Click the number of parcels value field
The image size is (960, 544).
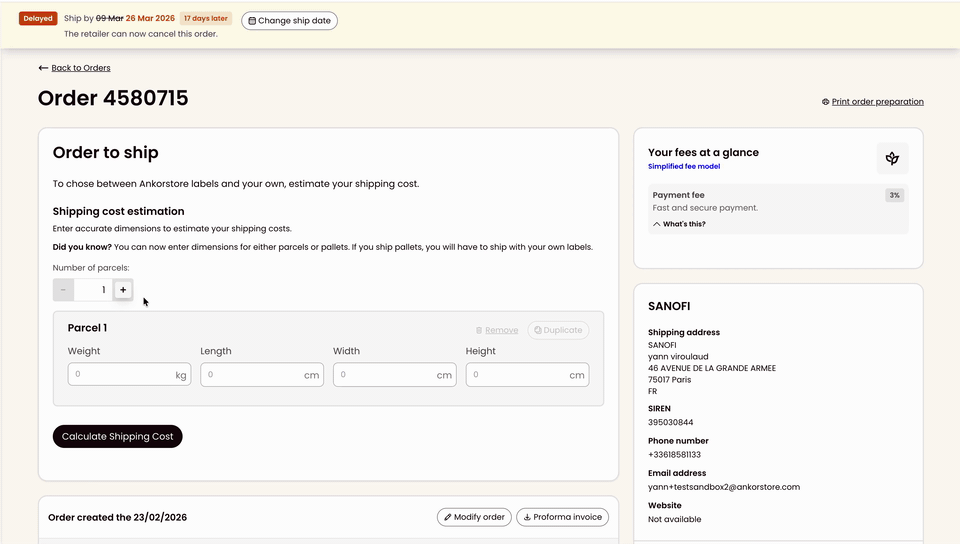click(94, 289)
